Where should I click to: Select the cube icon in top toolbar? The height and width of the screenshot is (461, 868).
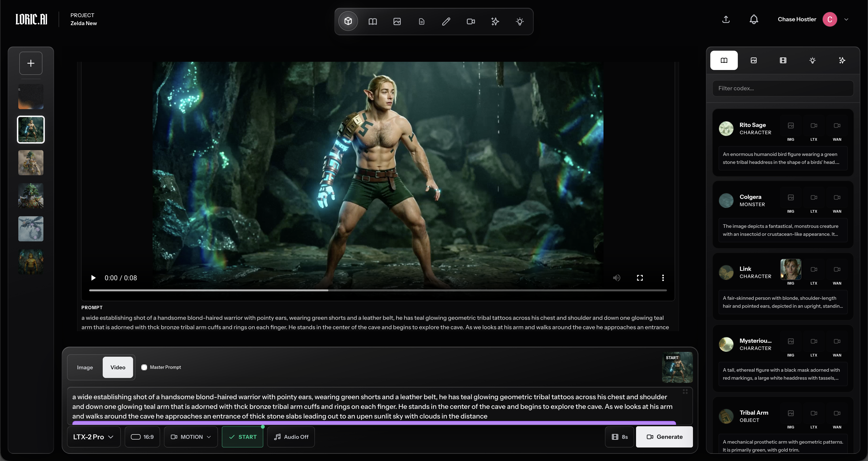click(348, 21)
